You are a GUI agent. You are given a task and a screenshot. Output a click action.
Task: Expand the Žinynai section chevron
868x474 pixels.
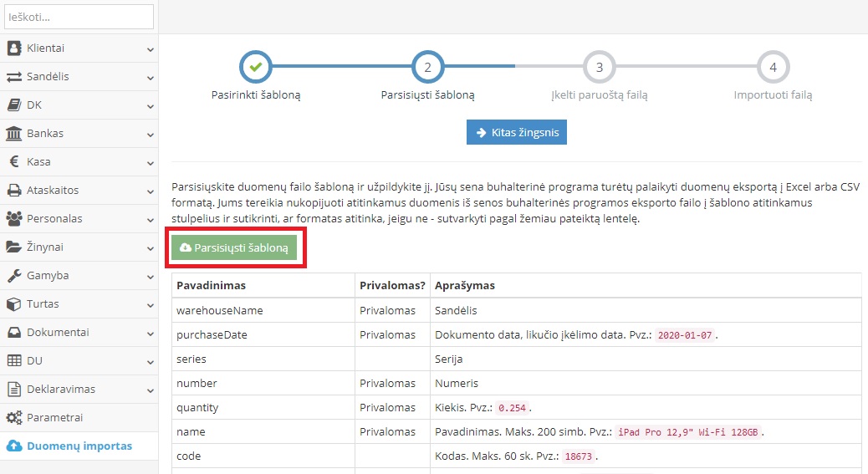pos(151,248)
